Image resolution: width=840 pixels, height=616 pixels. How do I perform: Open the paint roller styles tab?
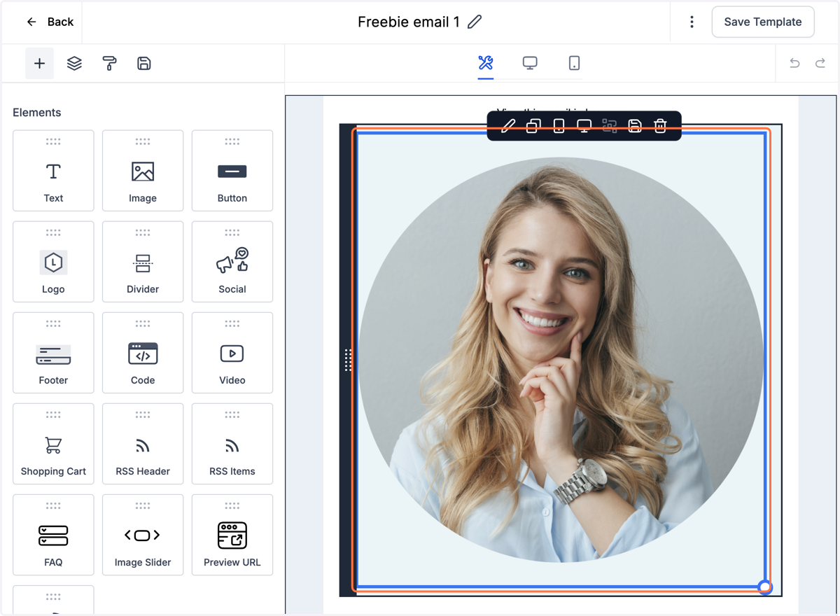click(x=109, y=64)
